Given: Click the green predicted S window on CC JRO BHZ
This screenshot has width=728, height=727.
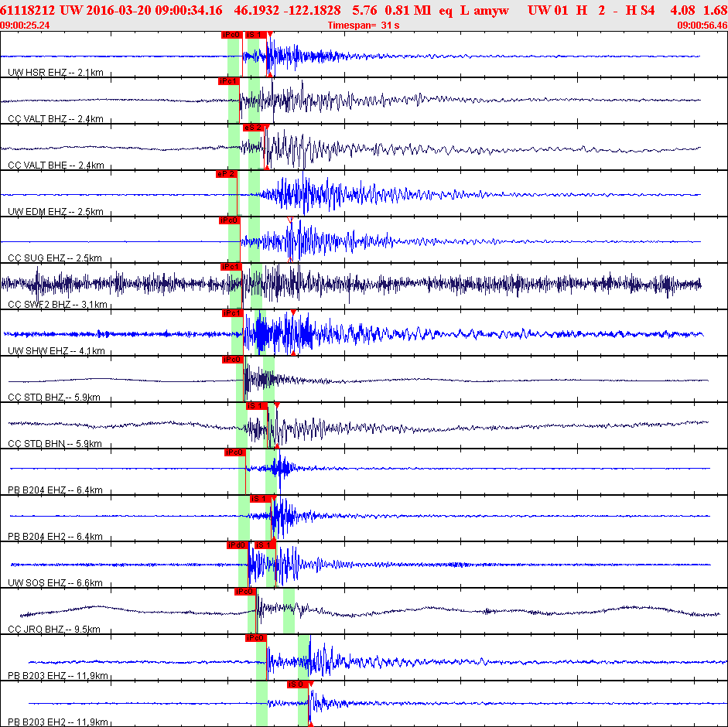Looking at the screenshot, I should coord(289,610).
